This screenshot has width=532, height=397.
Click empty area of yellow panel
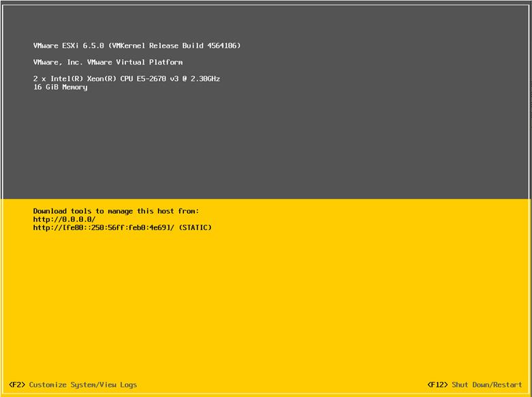[x=307, y=306]
